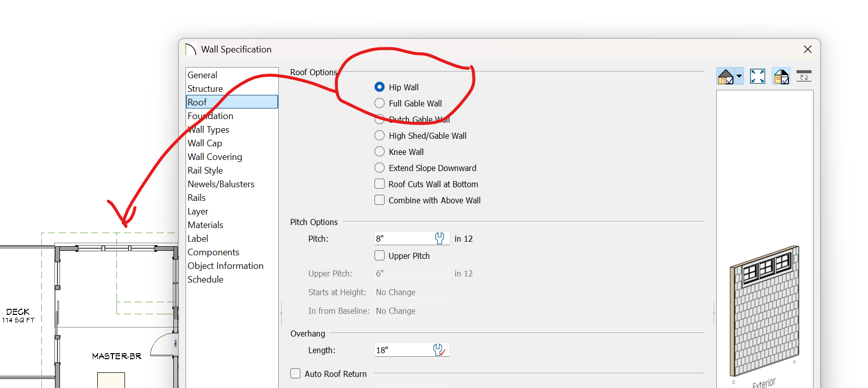Enable Auto Roof Return checkbox
868x388 pixels.
click(295, 374)
